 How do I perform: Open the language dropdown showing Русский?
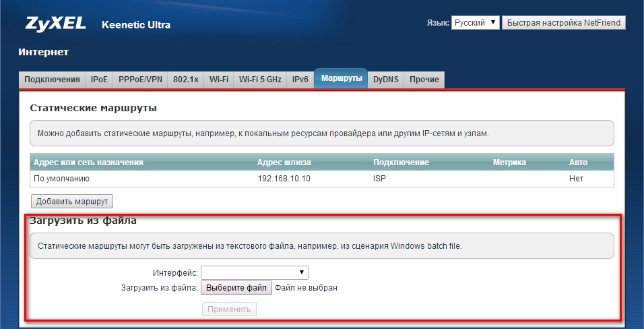pos(475,23)
